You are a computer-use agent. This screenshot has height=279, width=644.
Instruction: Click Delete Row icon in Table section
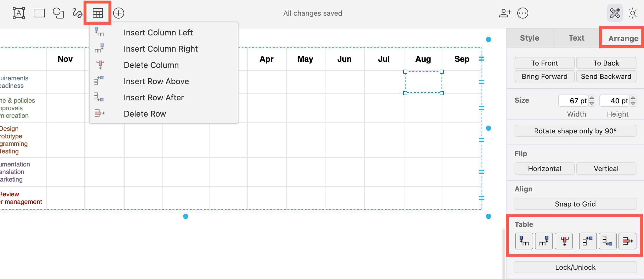coord(627,241)
